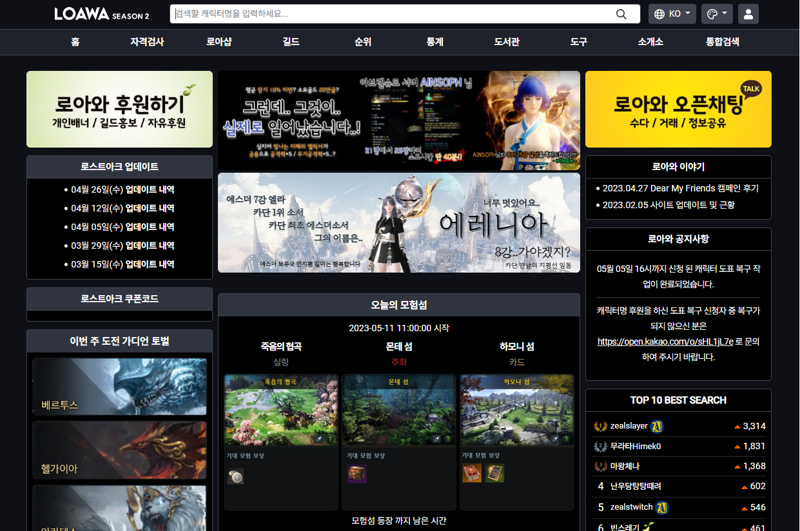Click the 죽음의협곡 island image
The width and height of the screenshot is (800, 531).
[x=281, y=411]
